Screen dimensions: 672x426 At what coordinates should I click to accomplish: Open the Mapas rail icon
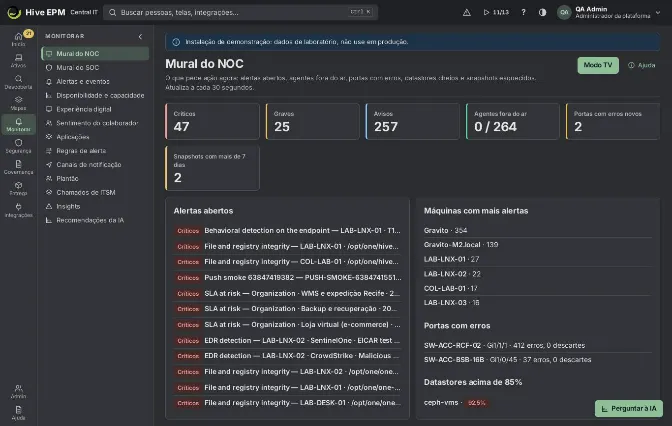coord(18,103)
